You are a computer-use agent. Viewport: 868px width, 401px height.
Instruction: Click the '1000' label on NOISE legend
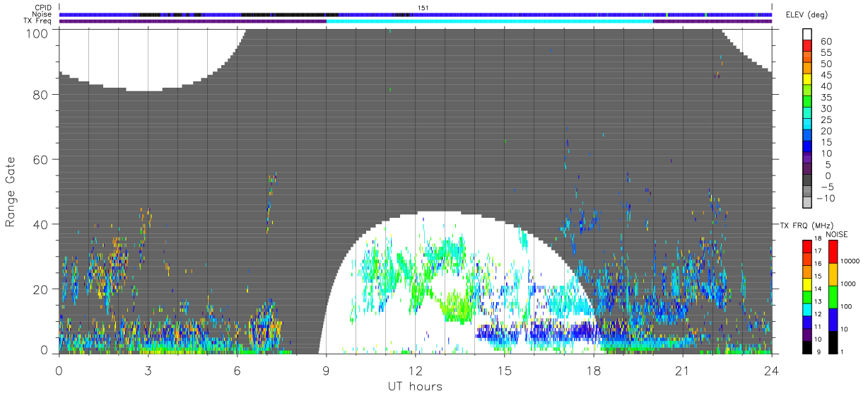click(x=849, y=284)
